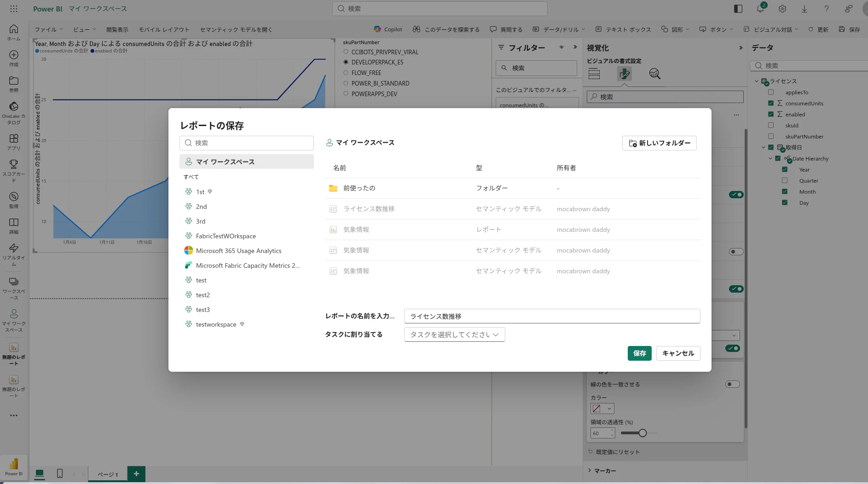Collapse the Date Hierarchy node
Viewport: 868px width, 484px height.
pyautogui.click(x=770, y=158)
